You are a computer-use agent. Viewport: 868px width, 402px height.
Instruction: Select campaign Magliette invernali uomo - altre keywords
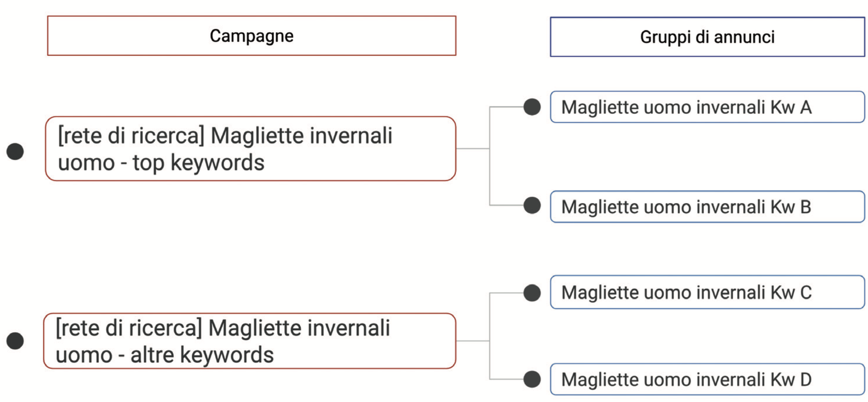[x=250, y=341]
